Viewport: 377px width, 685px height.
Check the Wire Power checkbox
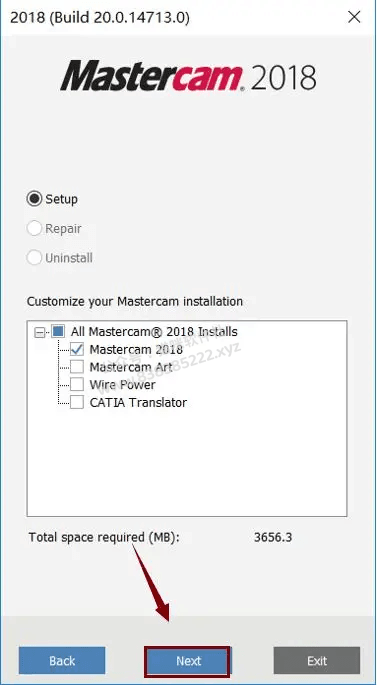(x=77, y=384)
